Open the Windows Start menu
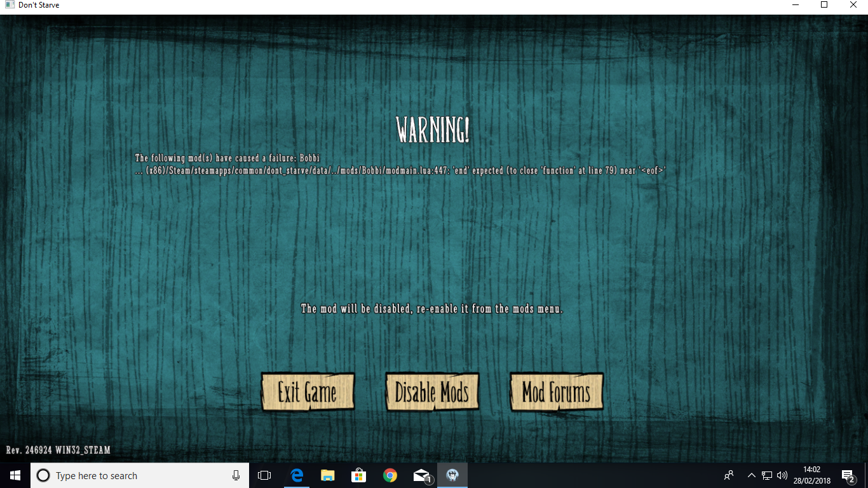Viewport: 868px width, 488px height. pyautogui.click(x=15, y=475)
